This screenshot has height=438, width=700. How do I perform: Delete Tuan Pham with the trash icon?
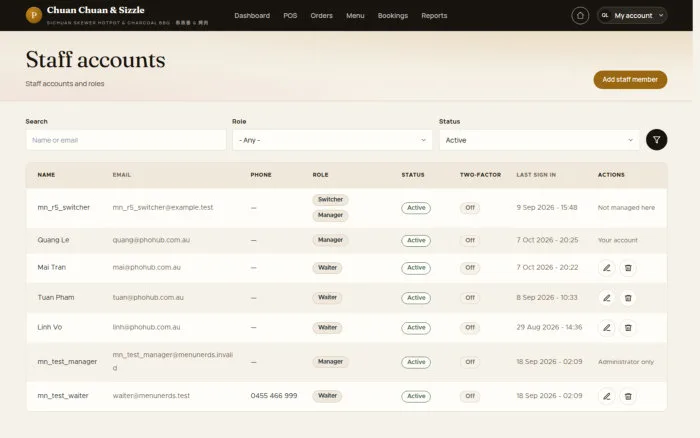(x=628, y=298)
